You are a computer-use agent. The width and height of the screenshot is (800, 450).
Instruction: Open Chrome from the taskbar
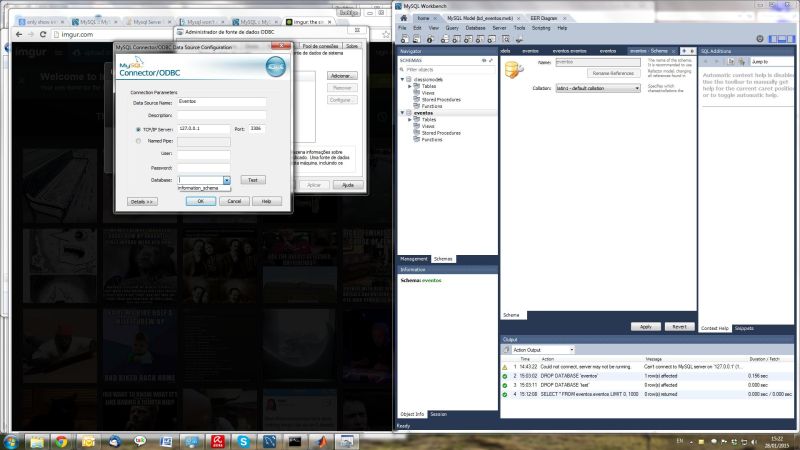point(61,441)
